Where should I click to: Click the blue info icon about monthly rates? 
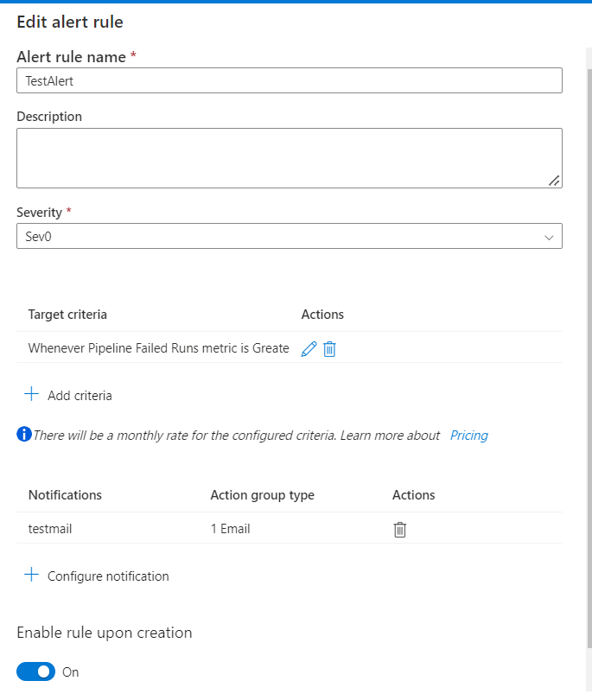click(24, 435)
